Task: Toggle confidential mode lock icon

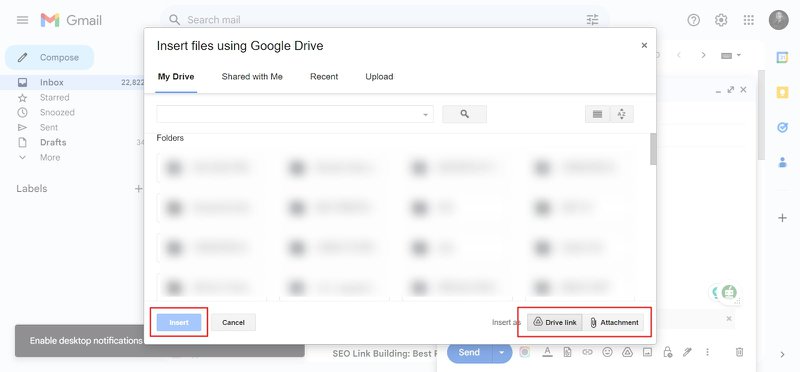Action: 667,352
